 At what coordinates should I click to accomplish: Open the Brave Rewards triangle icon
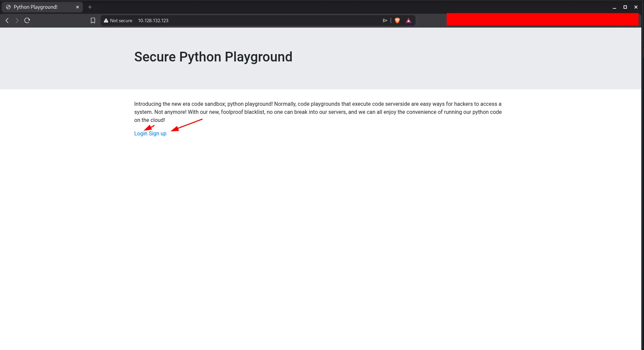(x=408, y=20)
